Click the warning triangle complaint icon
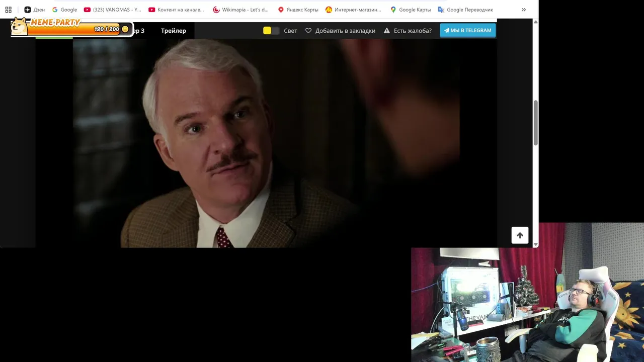This screenshot has width=644, height=362. click(x=387, y=31)
